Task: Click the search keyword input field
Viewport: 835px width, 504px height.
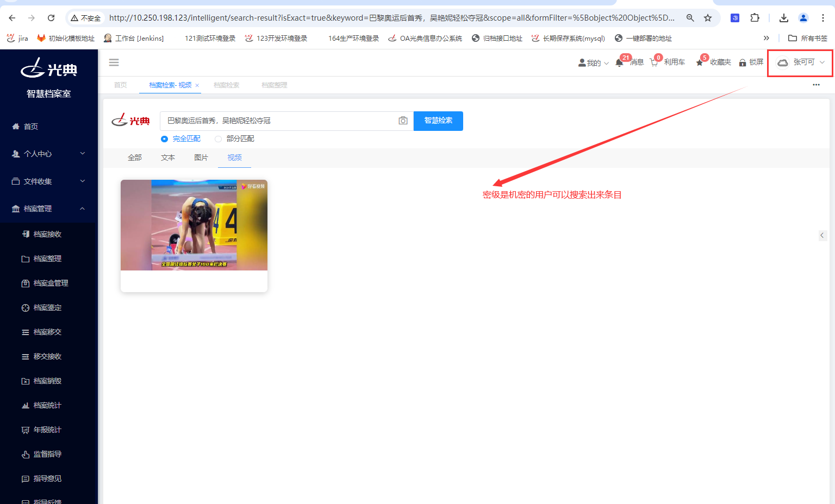Action: [280, 121]
